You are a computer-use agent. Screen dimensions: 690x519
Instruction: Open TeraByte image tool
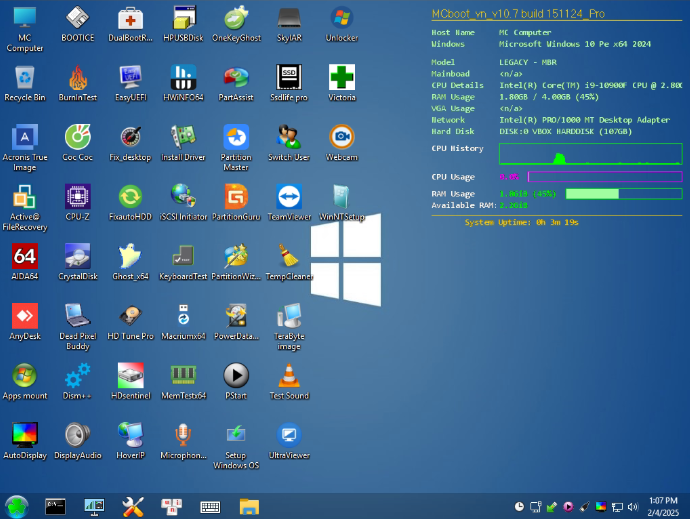point(289,327)
